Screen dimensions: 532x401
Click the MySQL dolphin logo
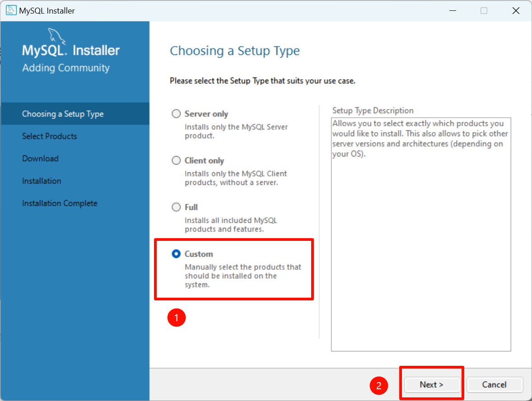pos(56,36)
